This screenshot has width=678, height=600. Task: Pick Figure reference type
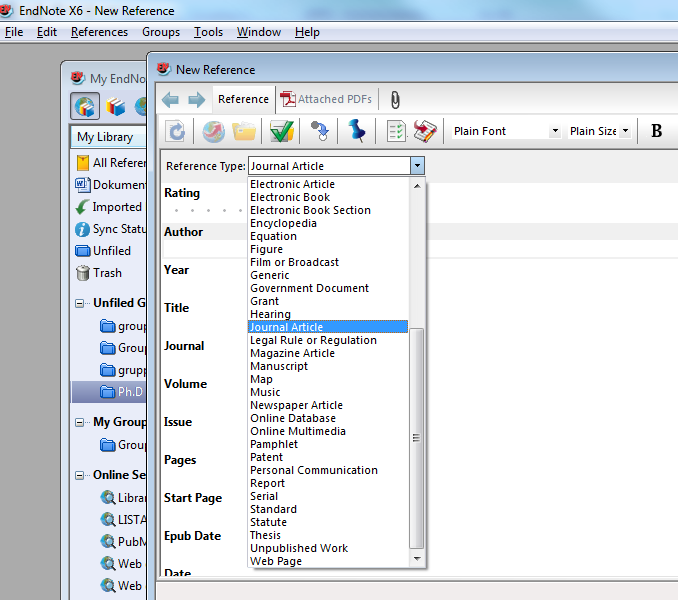328,249
